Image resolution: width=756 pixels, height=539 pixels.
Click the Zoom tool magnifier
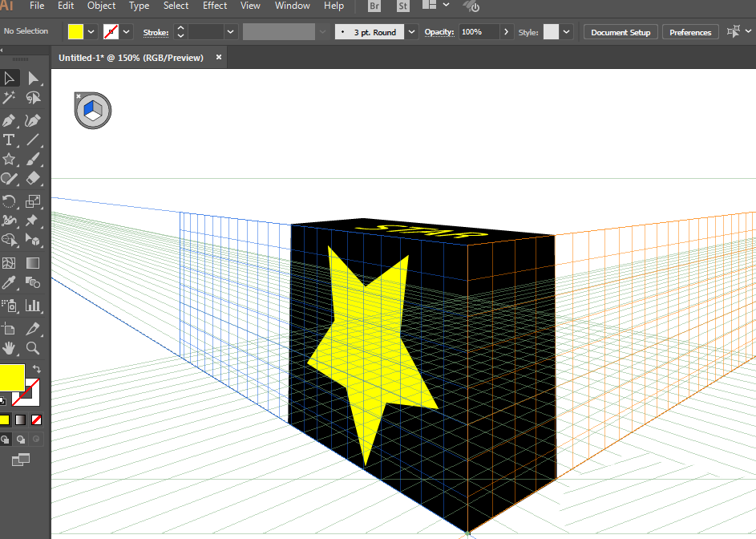[33, 348]
